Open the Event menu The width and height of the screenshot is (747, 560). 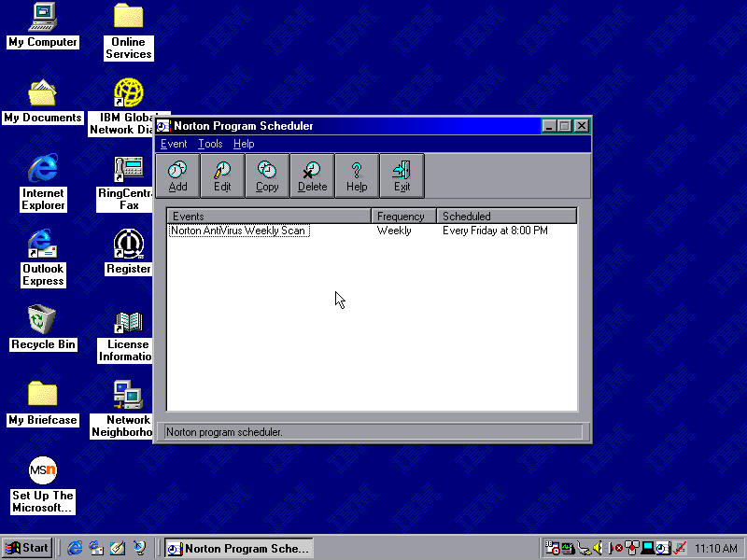[x=174, y=144]
